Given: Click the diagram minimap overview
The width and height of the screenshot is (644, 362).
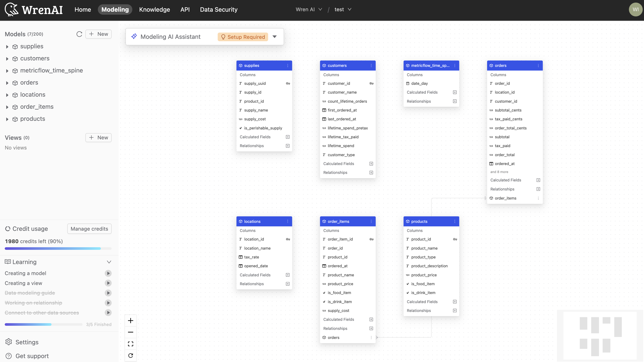Looking at the screenshot, I should [x=600, y=336].
